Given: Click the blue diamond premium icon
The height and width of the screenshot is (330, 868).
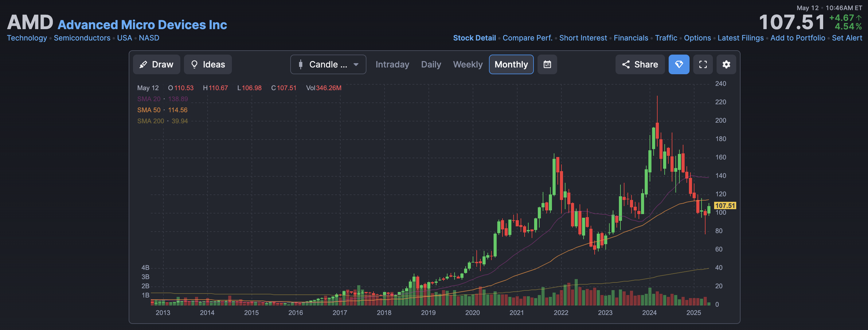Looking at the screenshot, I should pyautogui.click(x=679, y=64).
